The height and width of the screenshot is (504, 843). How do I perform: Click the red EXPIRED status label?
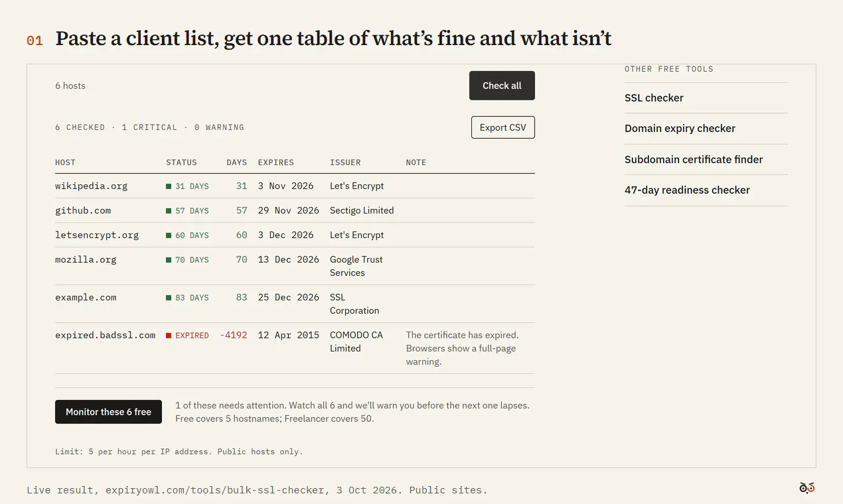pyautogui.click(x=187, y=336)
